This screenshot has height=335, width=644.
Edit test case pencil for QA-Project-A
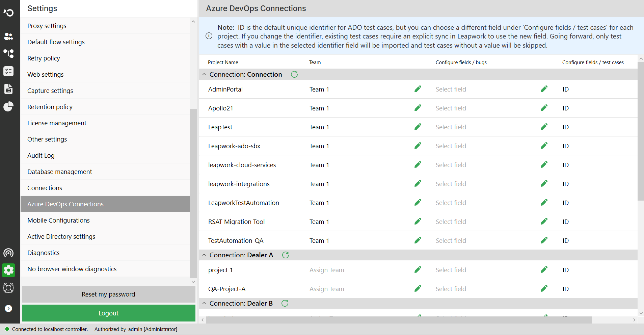(544, 288)
